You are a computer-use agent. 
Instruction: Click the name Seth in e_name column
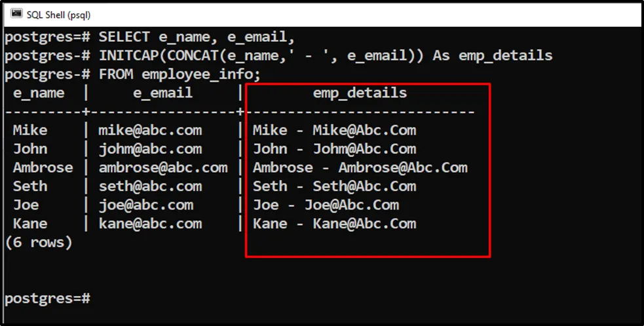pos(30,187)
